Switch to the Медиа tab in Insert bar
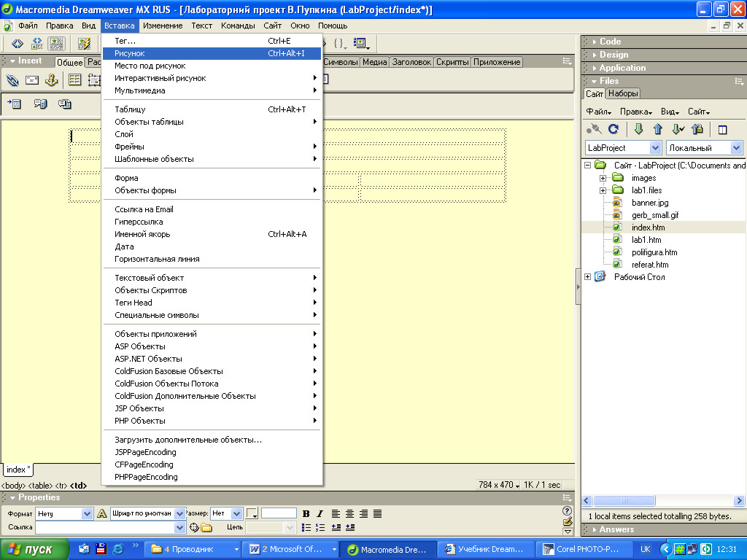The width and height of the screenshot is (747, 560). (x=374, y=62)
